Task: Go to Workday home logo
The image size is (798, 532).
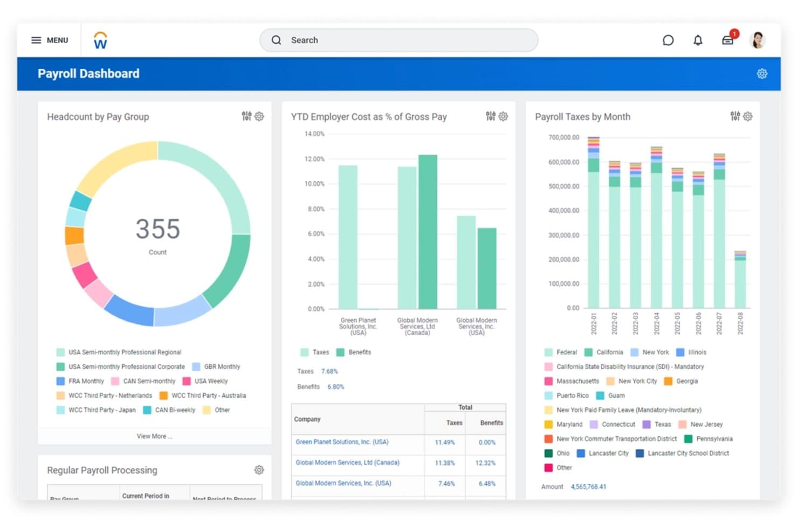Action: [100, 40]
